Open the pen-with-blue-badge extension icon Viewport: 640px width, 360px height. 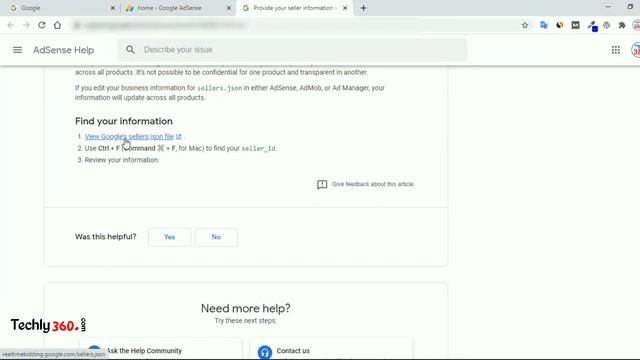592,26
